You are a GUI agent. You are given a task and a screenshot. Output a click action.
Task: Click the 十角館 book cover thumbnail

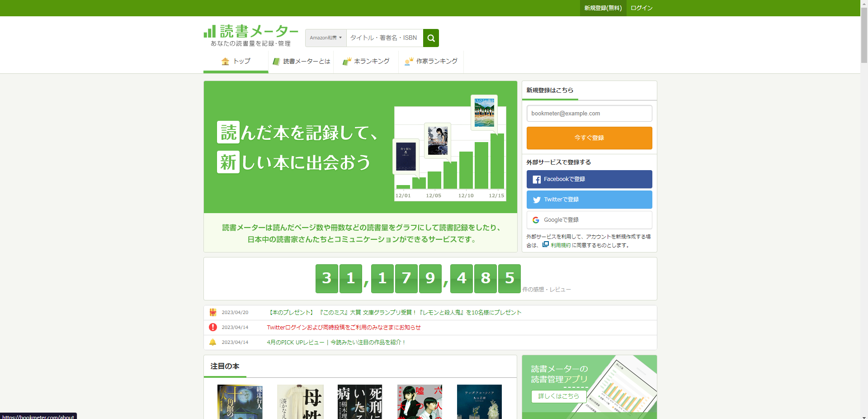(240, 402)
